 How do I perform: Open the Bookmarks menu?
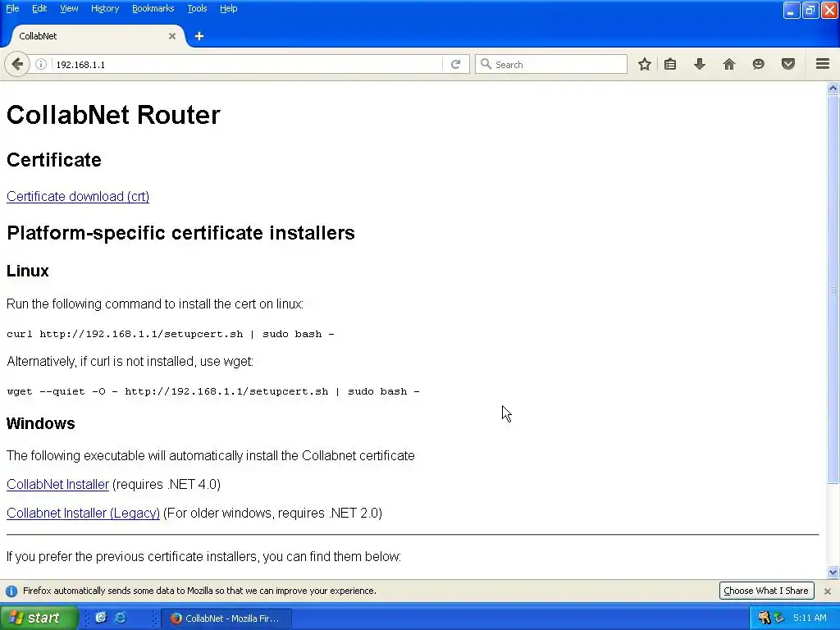point(153,8)
